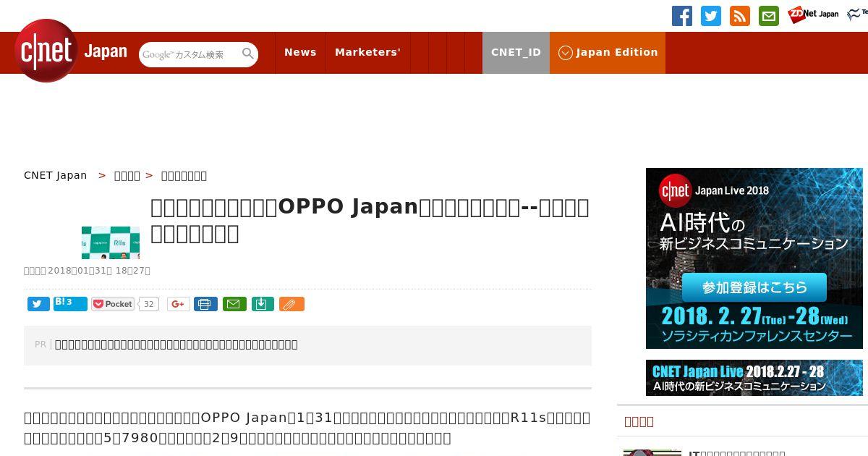Open the article's R11s thumbnail image
The image size is (868, 456).
point(111,242)
